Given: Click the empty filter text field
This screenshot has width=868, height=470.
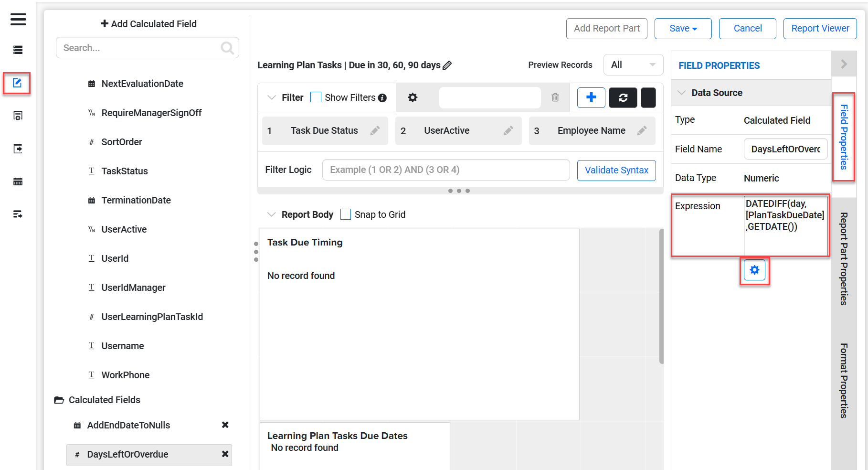Looking at the screenshot, I should point(489,97).
